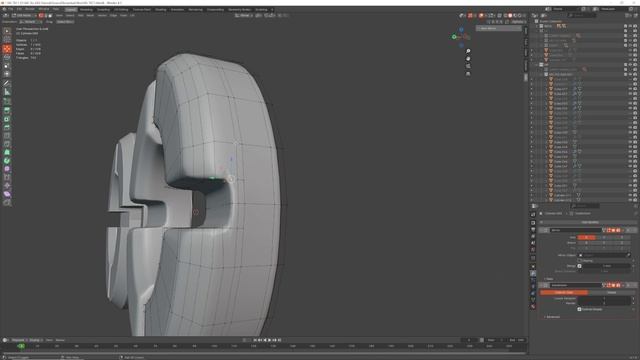Open the Render properties tab icon
Viewport: 640px width, 360px height.
[x=533, y=223]
